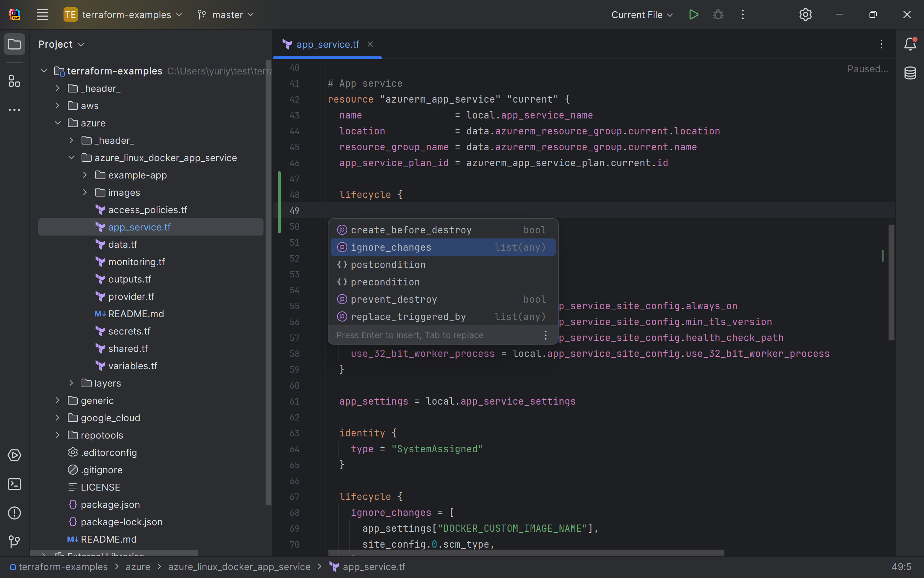Screen dimensions: 924x578
Task: Open the Problems tool window
Action: coord(14,513)
